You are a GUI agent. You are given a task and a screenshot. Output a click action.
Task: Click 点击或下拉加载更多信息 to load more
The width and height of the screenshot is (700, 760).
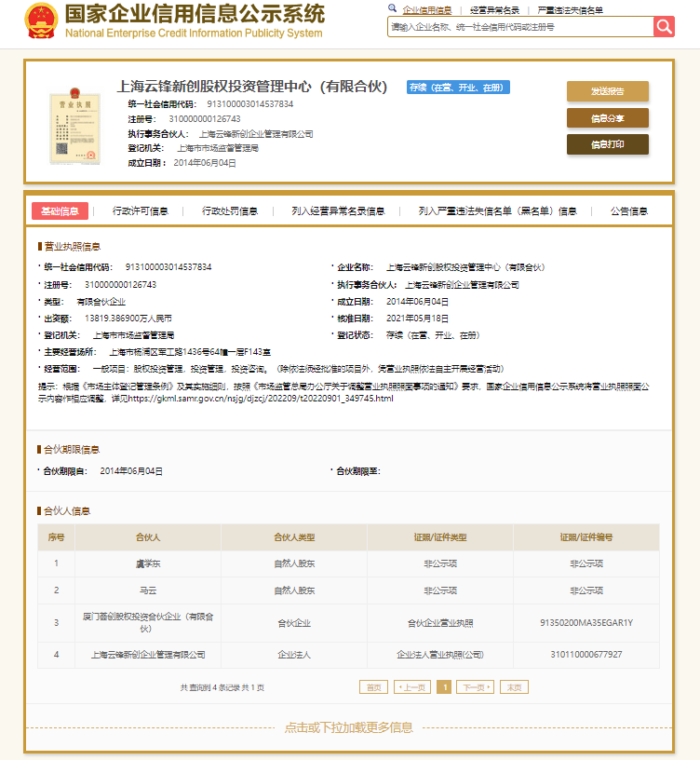pos(349,727)
